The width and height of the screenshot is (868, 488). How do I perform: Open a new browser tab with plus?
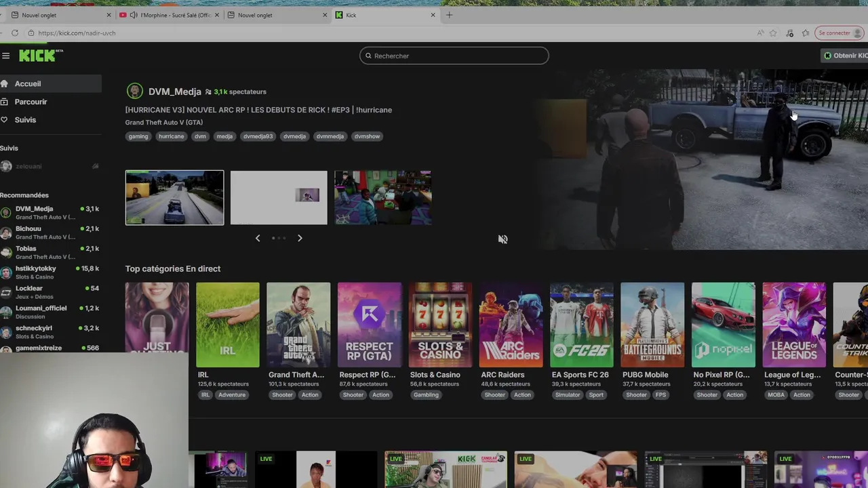(449, 15)
